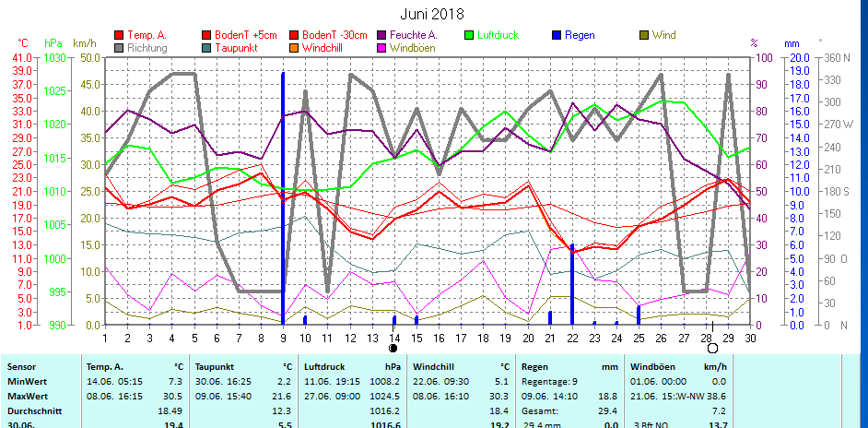
Task: Click the BodenT -30cm legend swatch
Action: [x=293, y=35]
